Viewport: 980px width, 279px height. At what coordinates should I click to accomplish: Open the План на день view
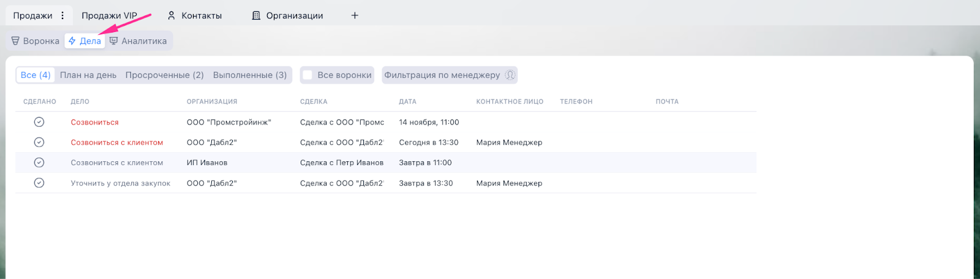coord(88,75)
